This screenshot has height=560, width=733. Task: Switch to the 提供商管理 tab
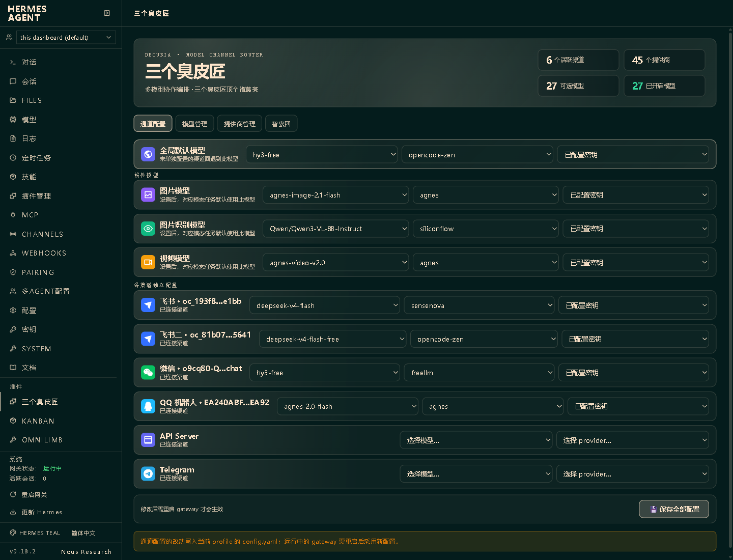tap(240, 124)
